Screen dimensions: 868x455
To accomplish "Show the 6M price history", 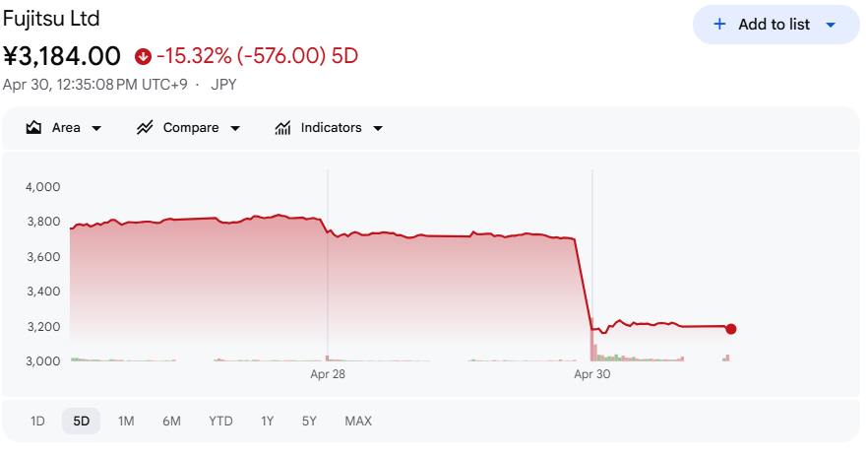I will [x=171, y=422].
